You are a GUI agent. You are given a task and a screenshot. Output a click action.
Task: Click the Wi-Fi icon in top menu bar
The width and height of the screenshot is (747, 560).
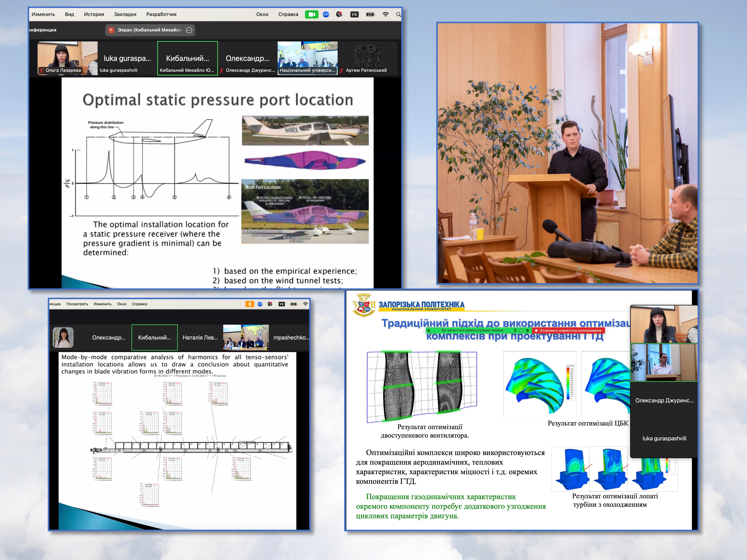coord(385,15)
